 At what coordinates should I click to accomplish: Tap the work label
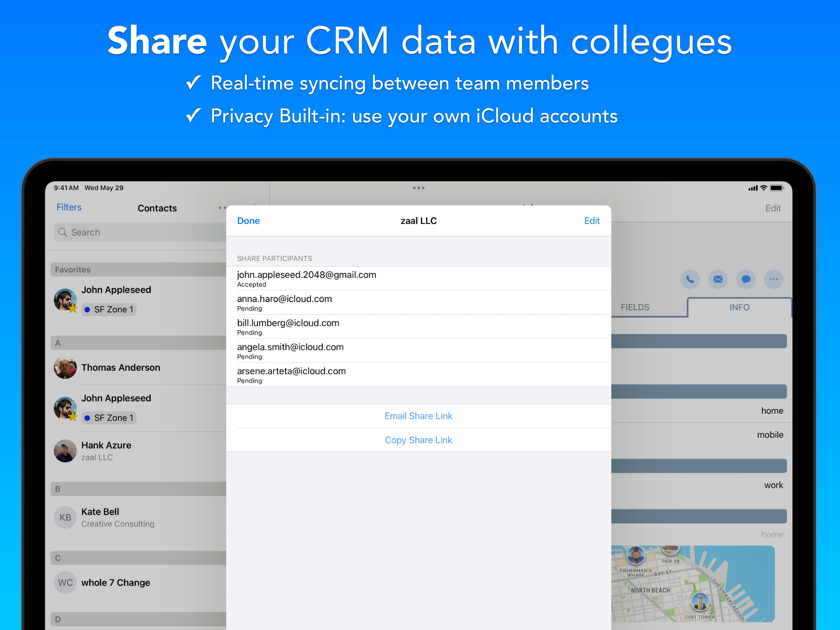(x=774, y=485)
